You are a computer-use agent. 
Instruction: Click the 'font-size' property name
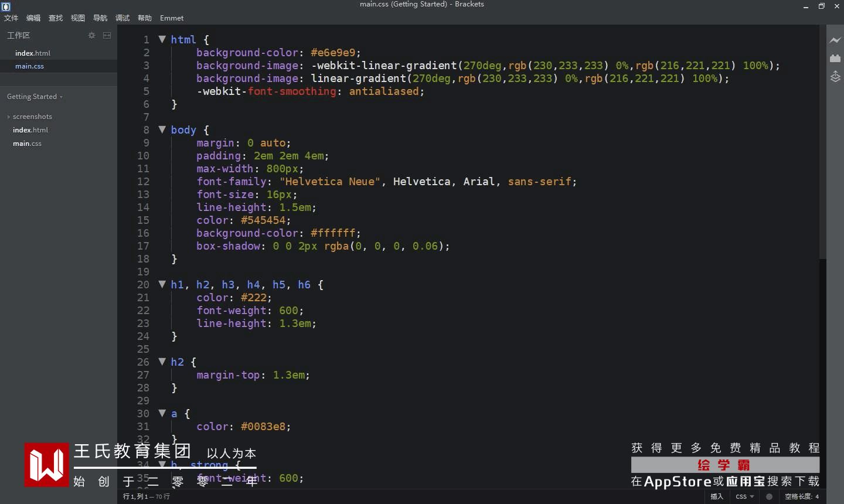tap(225, 195)
